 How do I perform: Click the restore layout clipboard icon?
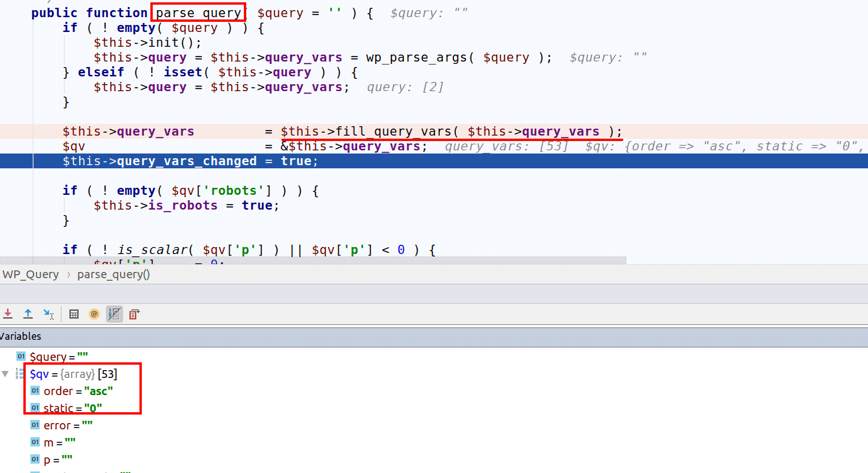134,314
